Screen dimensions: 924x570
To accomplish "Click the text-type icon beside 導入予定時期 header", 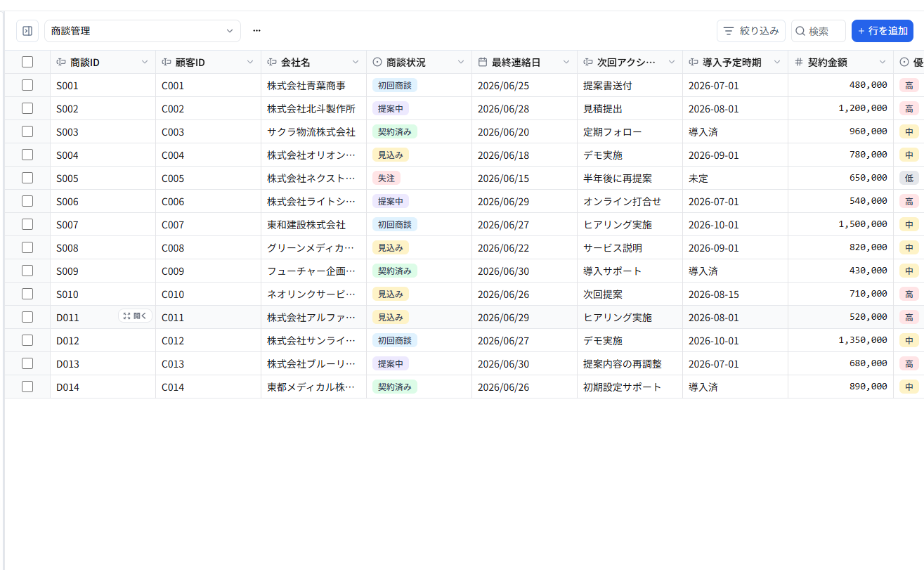I will click(694, 63).
